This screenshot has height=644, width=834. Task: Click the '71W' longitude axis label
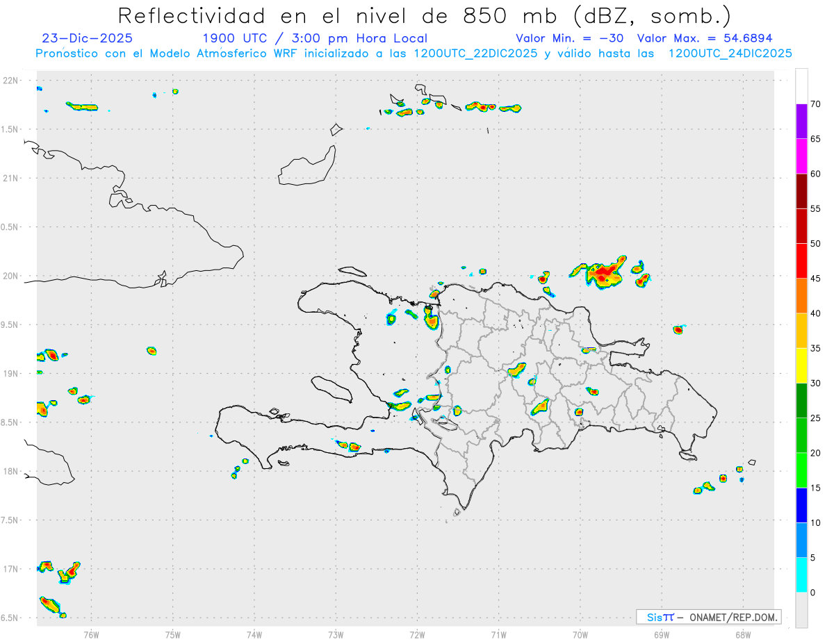(498, 634)
